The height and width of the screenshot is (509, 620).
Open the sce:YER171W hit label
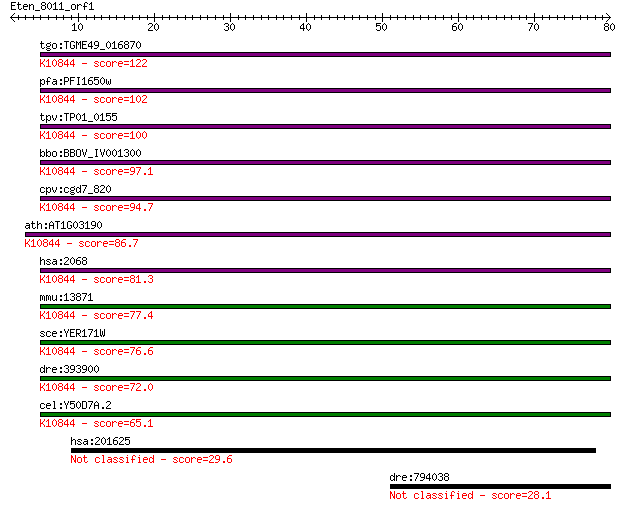72,333
